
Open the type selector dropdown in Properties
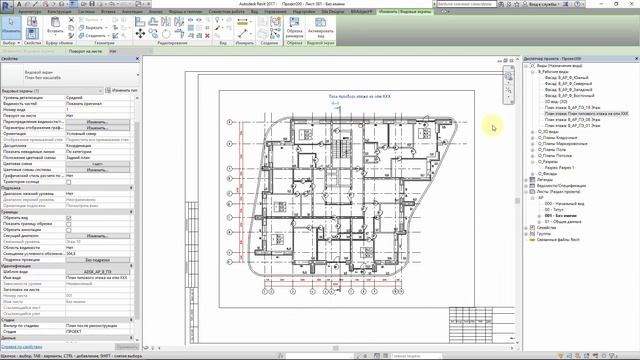pyautogui.click(x=137, y=75)
